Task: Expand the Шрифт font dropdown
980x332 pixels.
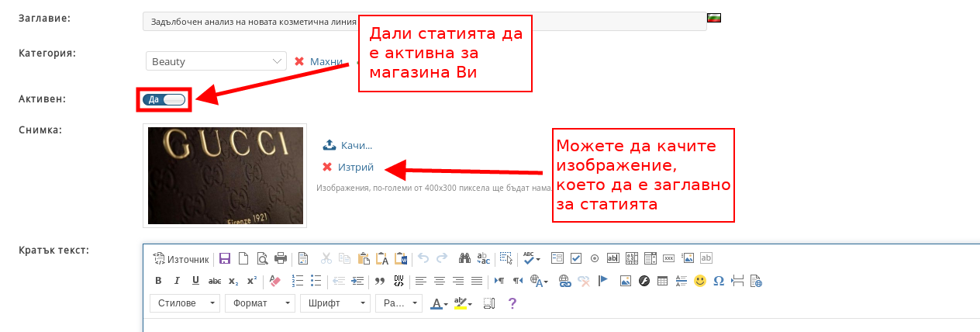Action: 335,303
